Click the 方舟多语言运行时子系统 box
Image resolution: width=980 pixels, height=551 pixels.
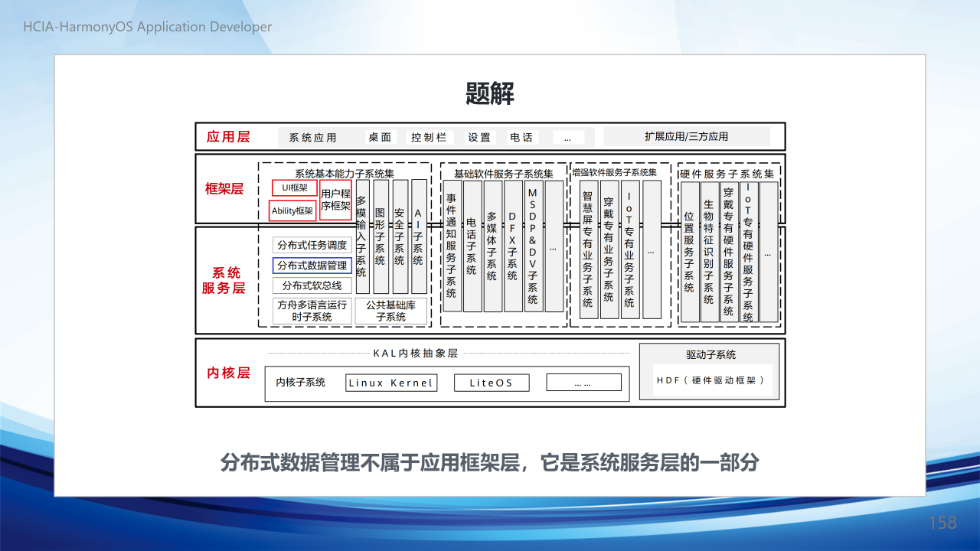pos(312,311)
